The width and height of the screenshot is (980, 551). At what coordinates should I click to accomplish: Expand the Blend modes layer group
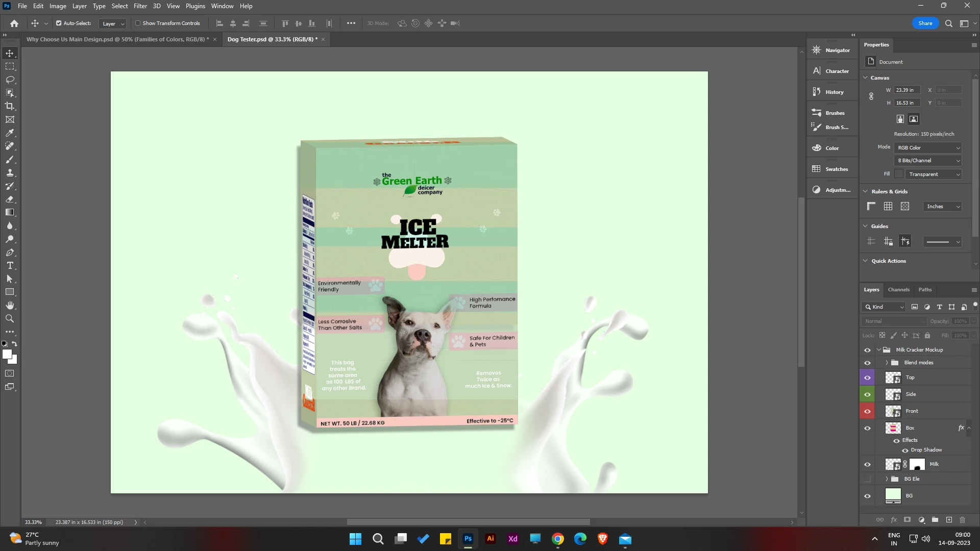[x=887, y=362]
